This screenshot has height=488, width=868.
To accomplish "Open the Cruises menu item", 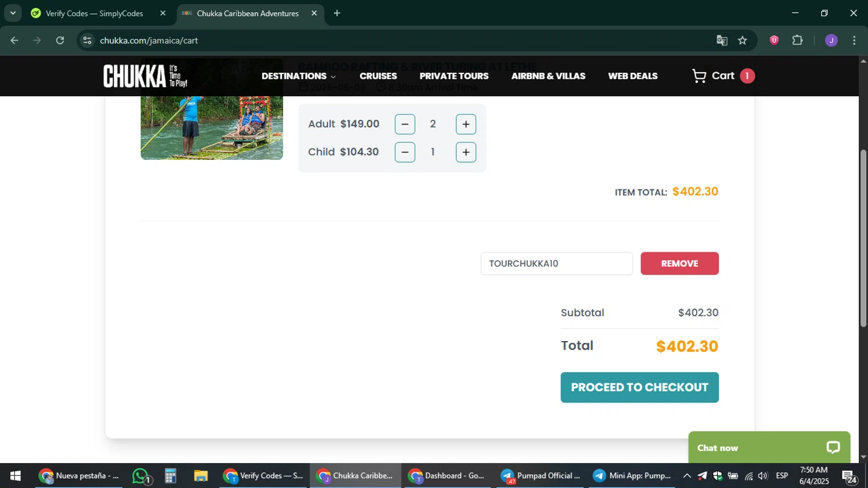I will pos(378,76).
